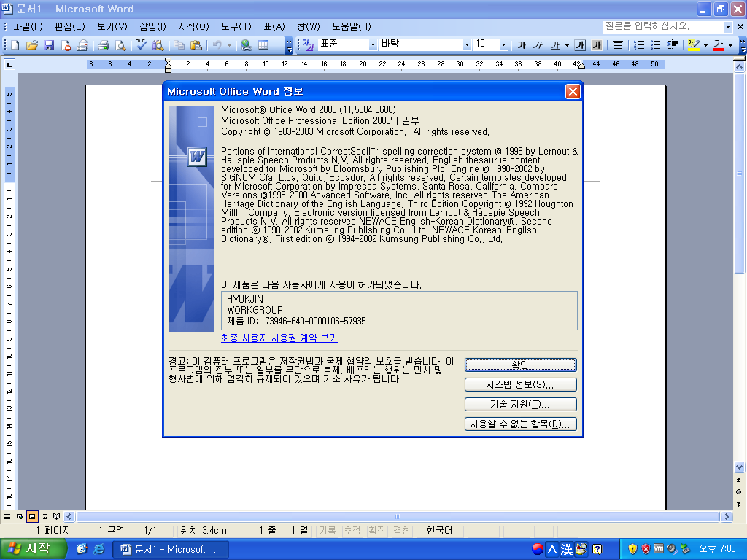
Task: Click the Paste clipboard icon
Action: tap(196, 45)
